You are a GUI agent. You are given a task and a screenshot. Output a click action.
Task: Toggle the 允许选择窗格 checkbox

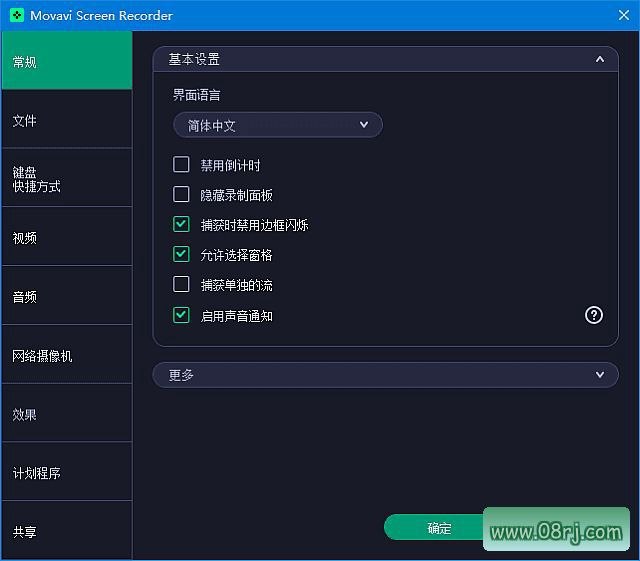click(181, 254)
